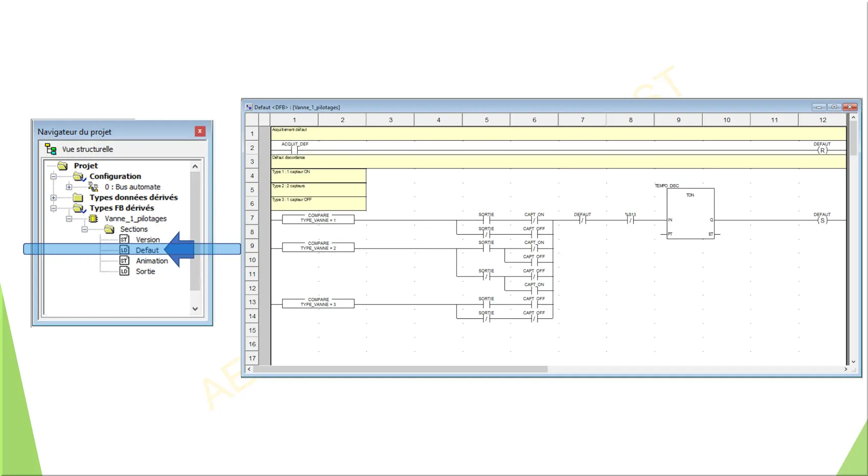Click the Configuration folder icon

coord(79,177)
